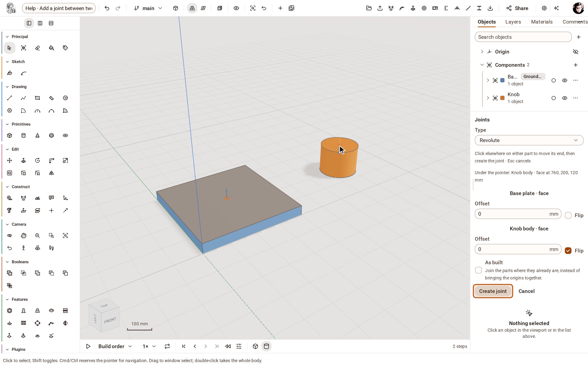Viewport: 588px width, 368px height.
Task: Select the Rotate tool in Edit
Action: click(x=37, y=160)
